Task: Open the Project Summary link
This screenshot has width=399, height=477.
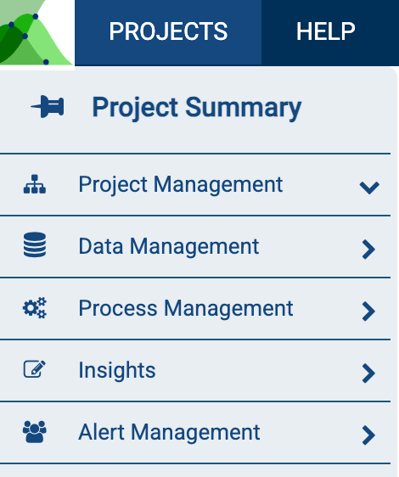Action: pyautogui.click(x=197, y=108)
